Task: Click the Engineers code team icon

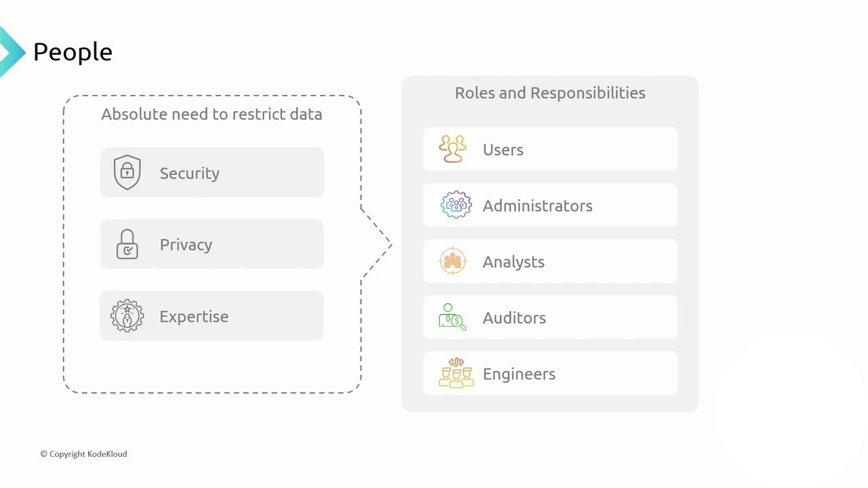Action: point(456,373)
